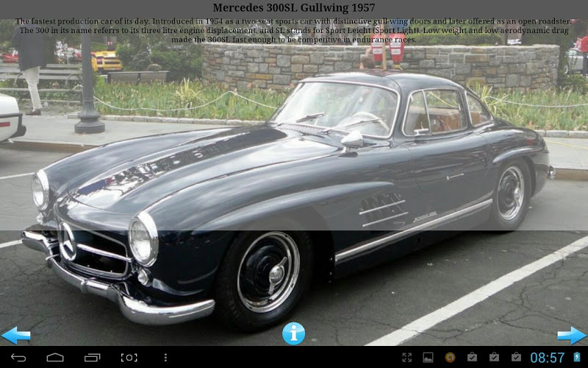The height and width of the screenshot is (368, 588).
Task: Tap the 08:57 clock in status bar
Action: [x=547, y=358]
